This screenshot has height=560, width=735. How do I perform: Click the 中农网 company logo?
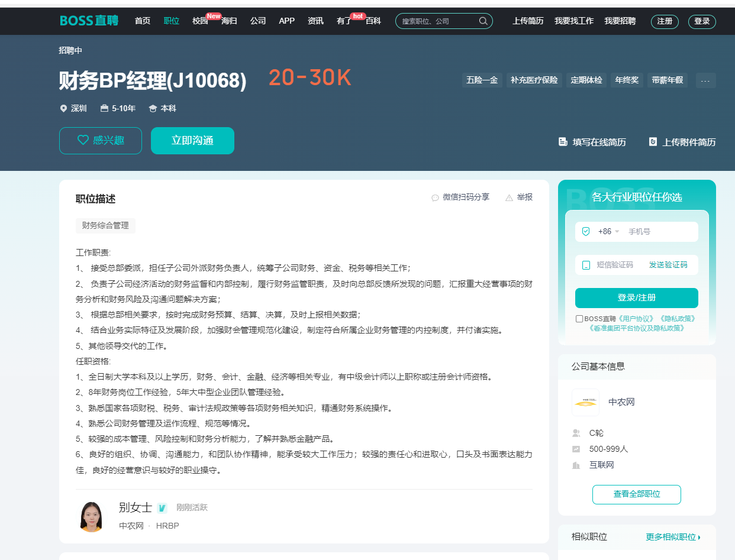pyautogui.click(x=585, y=402)
